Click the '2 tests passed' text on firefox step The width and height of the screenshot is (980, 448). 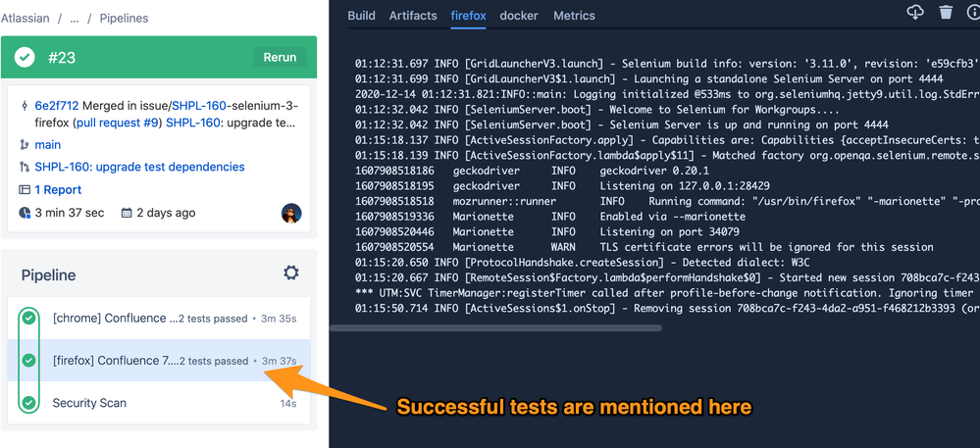point(214,361)
